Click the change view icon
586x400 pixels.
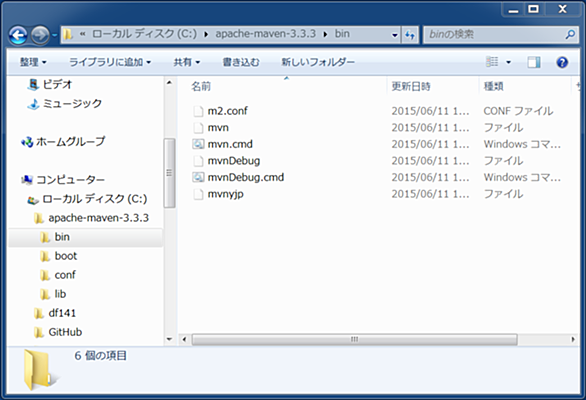[492, 62]
